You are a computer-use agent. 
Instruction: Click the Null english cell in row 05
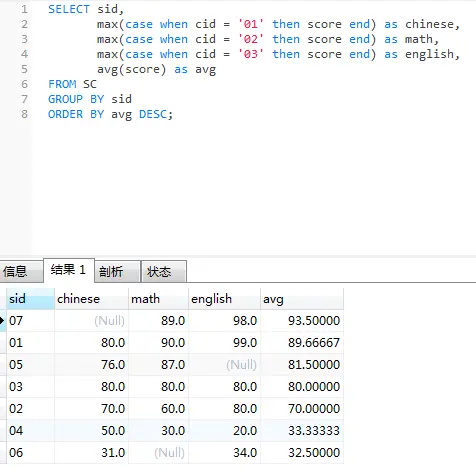(224, 365)
